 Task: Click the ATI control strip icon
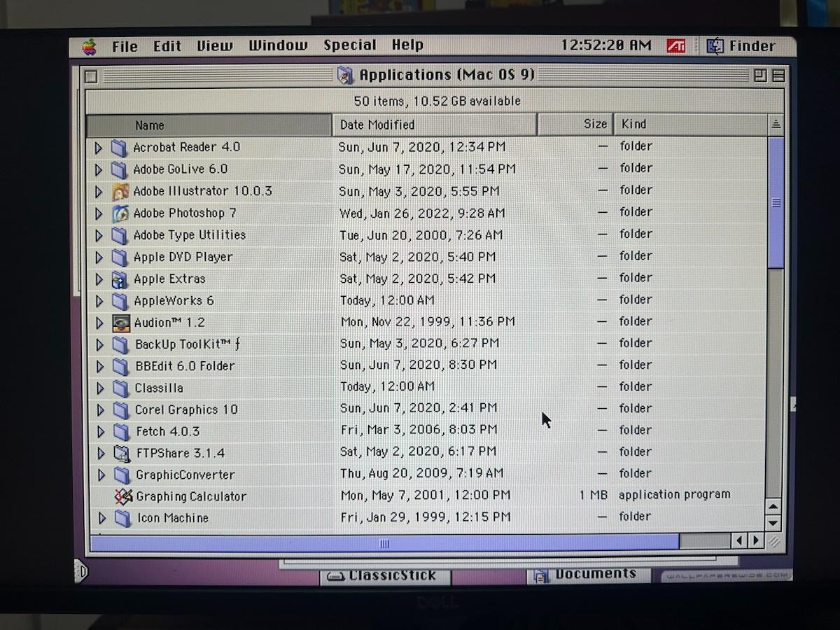point(675,46)
